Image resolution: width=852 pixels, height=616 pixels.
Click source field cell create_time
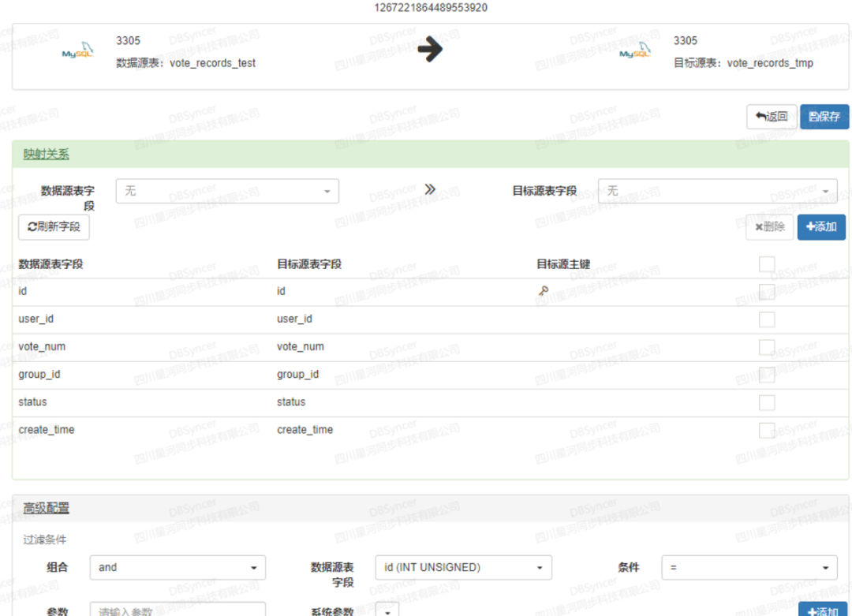coord(47,430)
